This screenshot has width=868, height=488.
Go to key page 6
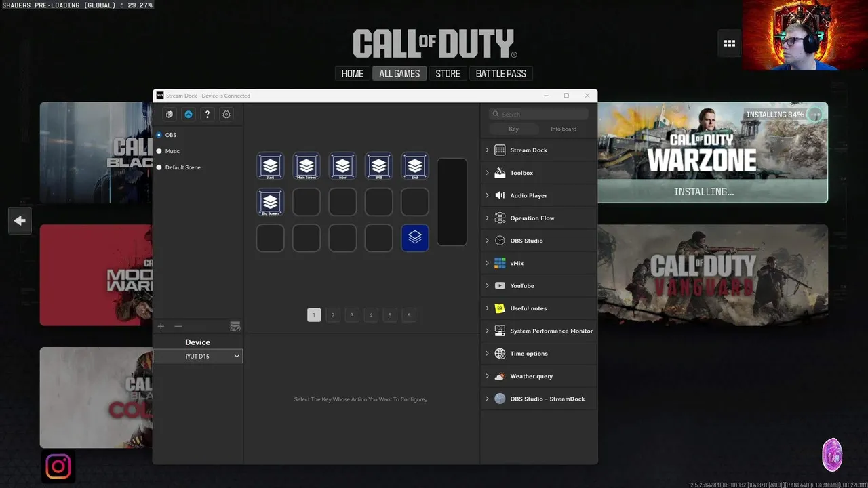tap(408, 315)
